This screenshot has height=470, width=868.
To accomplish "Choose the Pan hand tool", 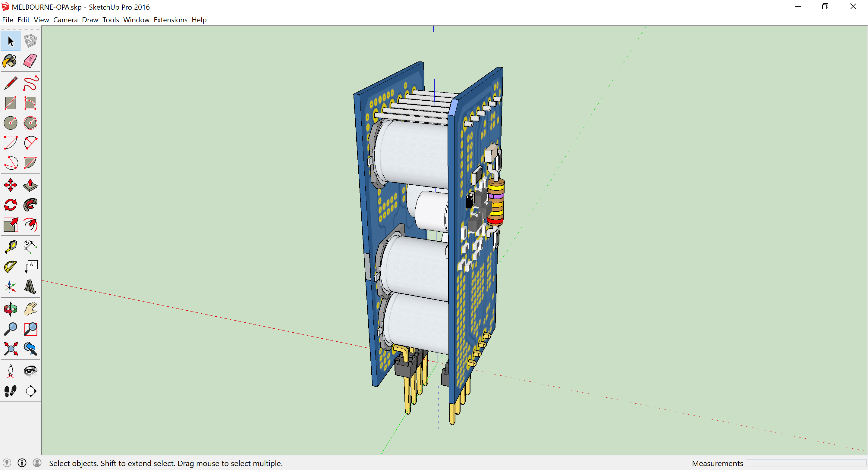I will (x=30, y=309).
